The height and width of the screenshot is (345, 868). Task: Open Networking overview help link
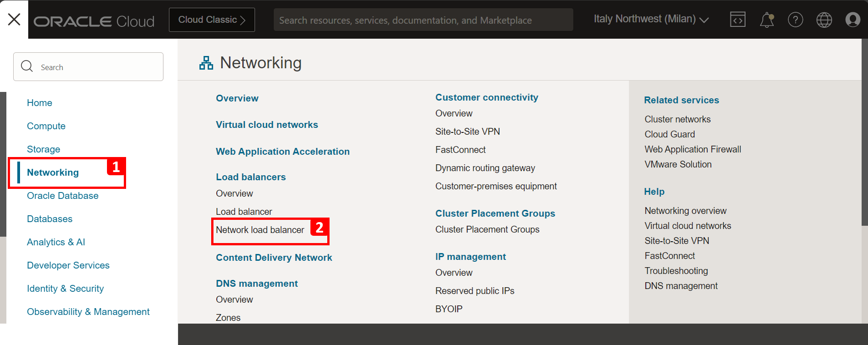tap(685, 211)
